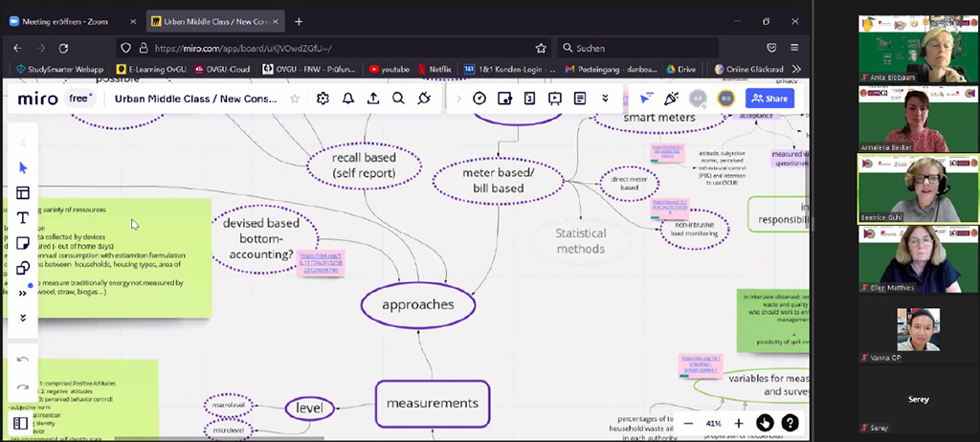980x442 pixels.
Task: Open the Firefox hamburger menu
Action: tap(794, 48)
